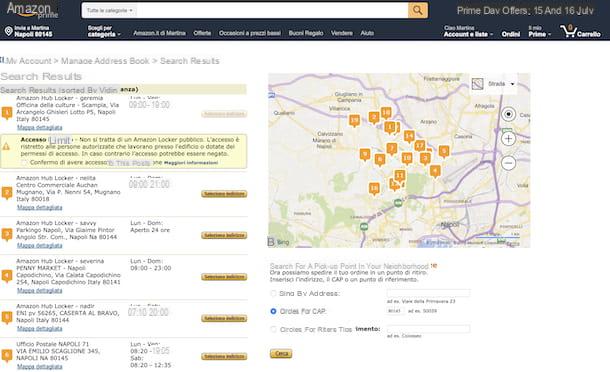Open Buoni Regalo nav item
Screen dimensions: 610x372
click(306, 33)
